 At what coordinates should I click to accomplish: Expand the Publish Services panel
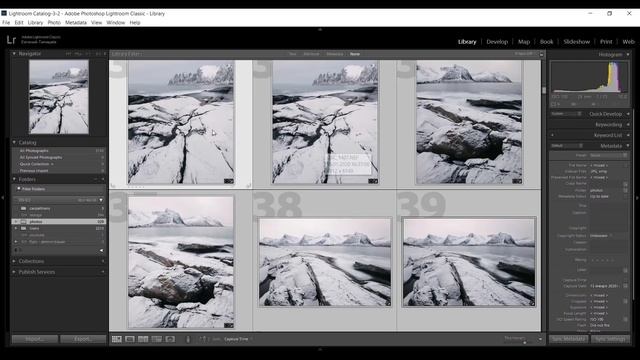tap(14, 272)
